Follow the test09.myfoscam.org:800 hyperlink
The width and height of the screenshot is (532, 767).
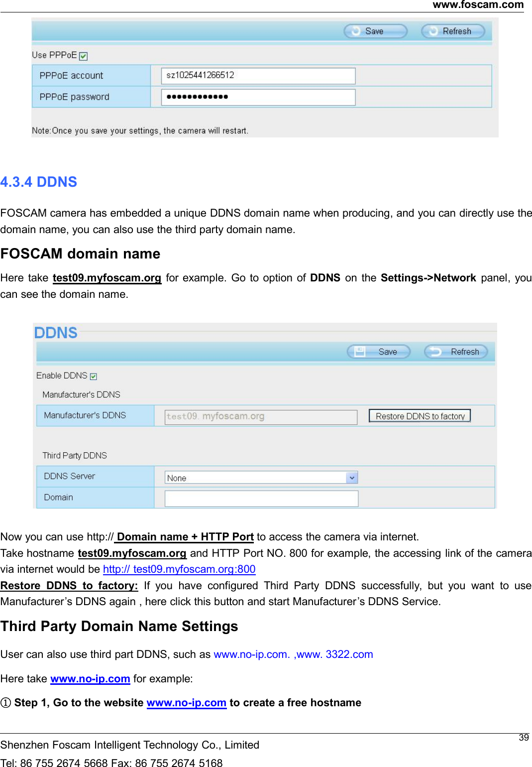[x=179, y=569]
